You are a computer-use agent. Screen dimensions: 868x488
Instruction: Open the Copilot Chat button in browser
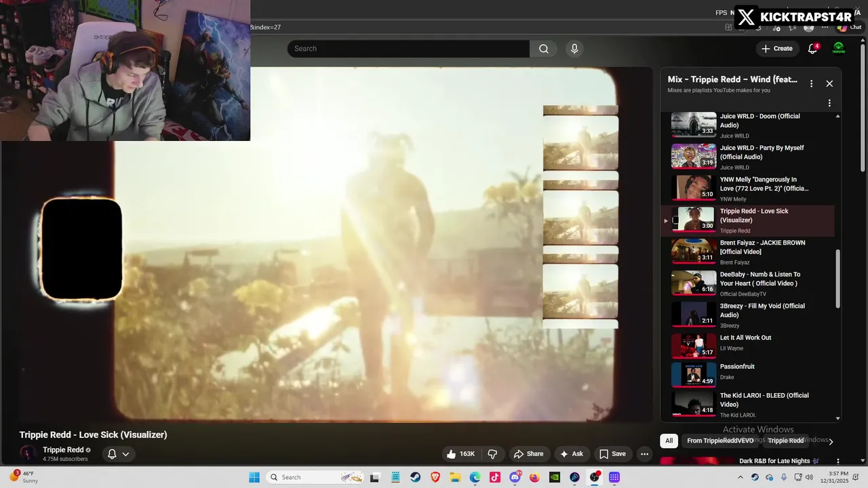coord(849,27)
